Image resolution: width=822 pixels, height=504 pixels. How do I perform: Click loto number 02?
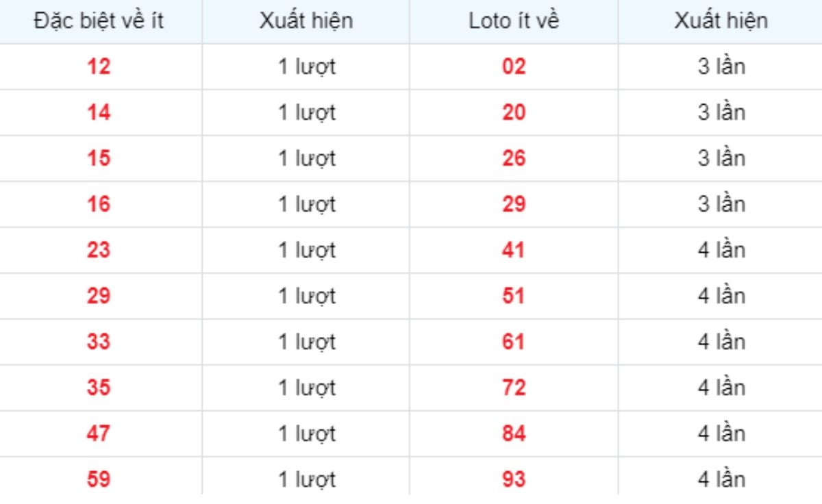[514, 67]
